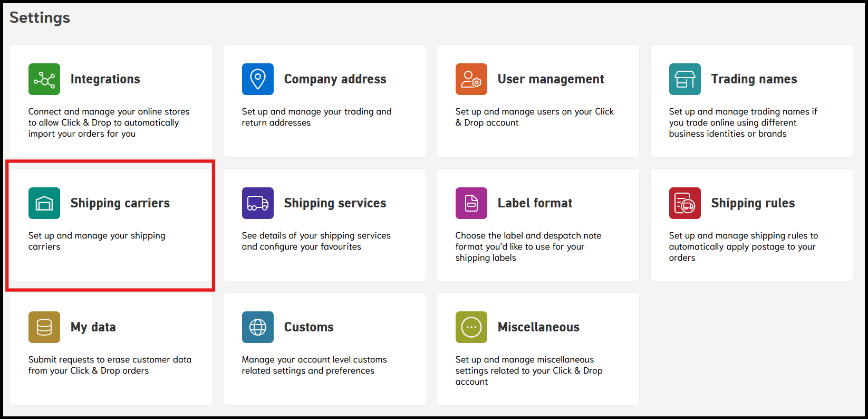Image resolution: width=868 pixels, height=419 pixels.
Task: Open the Shipping rules heading
Action: [753, 203]
